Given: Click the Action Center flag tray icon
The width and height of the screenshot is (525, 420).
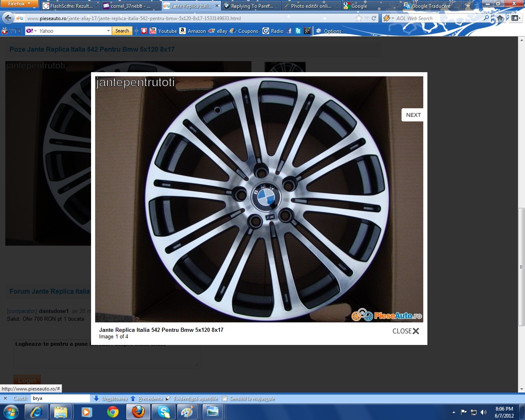Looking at the screenshot, I should [464, 412].
